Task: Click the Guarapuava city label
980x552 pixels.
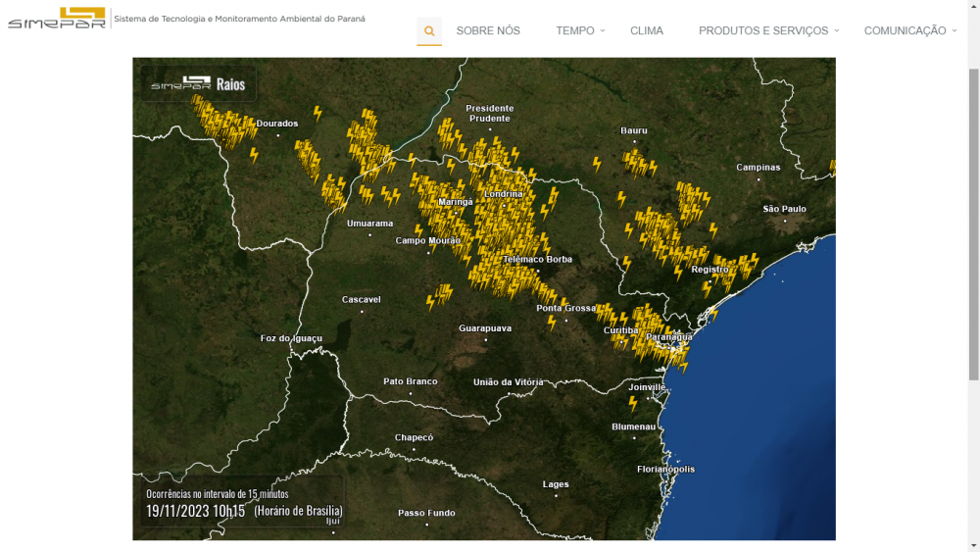Action: tap(485, 328)
